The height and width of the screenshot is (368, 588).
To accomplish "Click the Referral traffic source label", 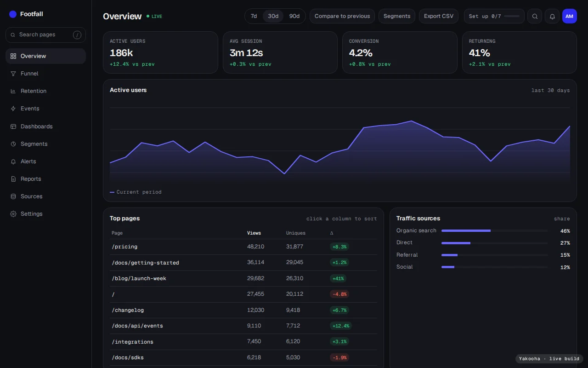I will 407,255.
